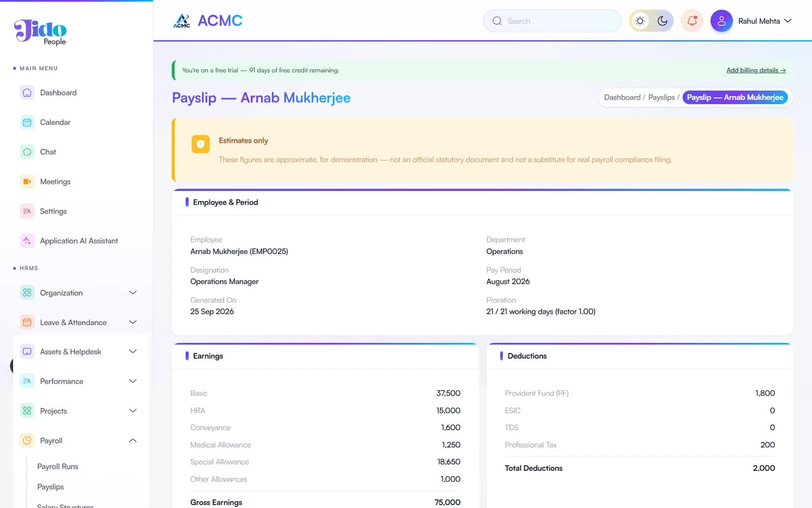Collapse the Payroll menu chevron
This screenshot has width=812, height=508.
(133, 440)
